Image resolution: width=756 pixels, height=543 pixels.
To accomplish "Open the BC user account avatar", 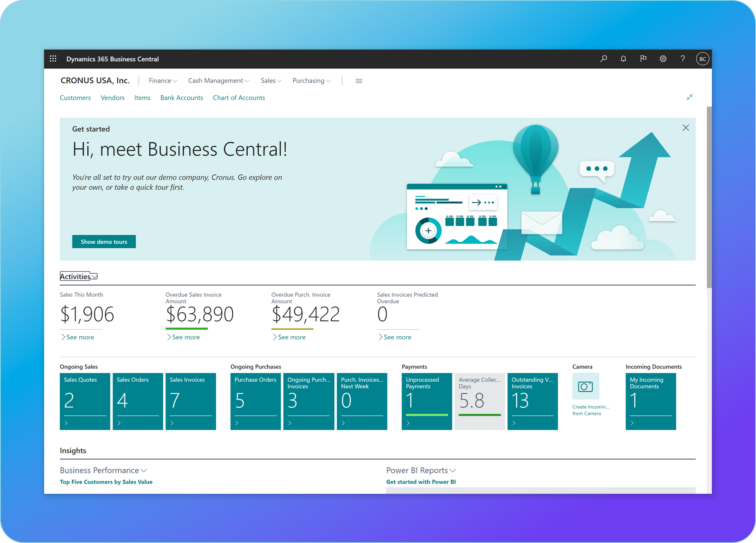I will click(702, 59).
